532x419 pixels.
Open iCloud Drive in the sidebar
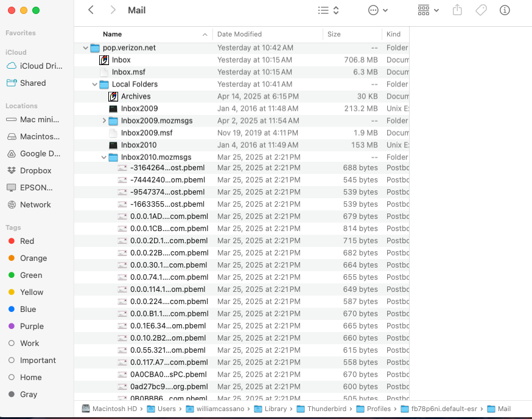(x=35, y=66)
